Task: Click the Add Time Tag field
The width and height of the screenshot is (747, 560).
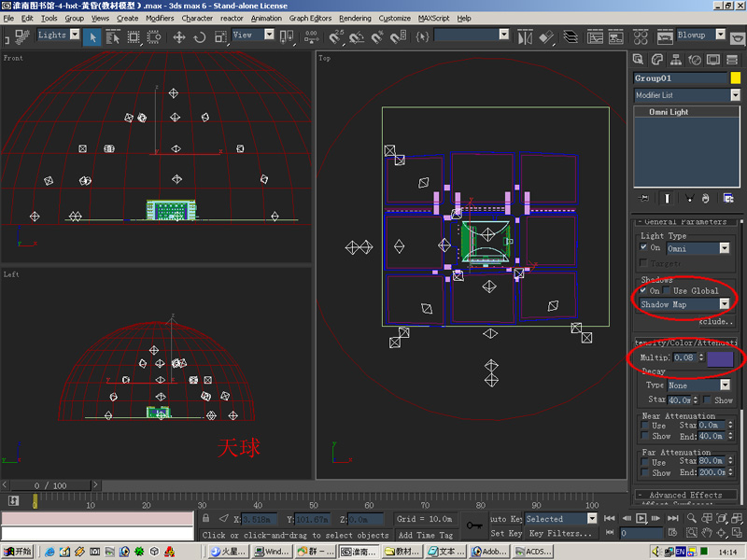Action: 426,535
